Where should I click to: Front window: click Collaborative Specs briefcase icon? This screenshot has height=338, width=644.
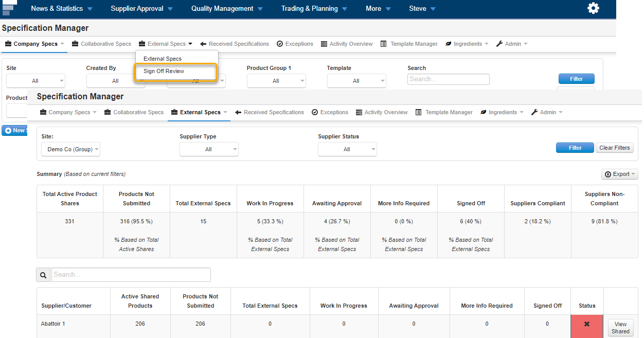[x=108, y=112]
